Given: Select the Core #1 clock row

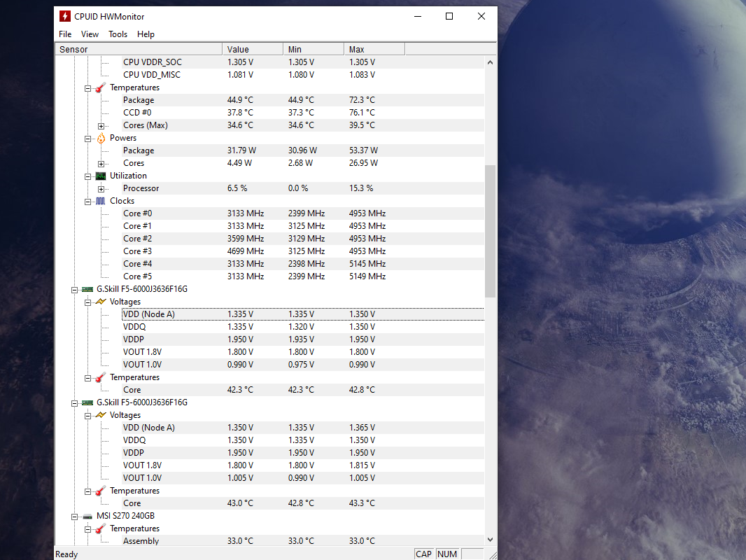Looking at the screenshot, I should [x=303, y=226].
